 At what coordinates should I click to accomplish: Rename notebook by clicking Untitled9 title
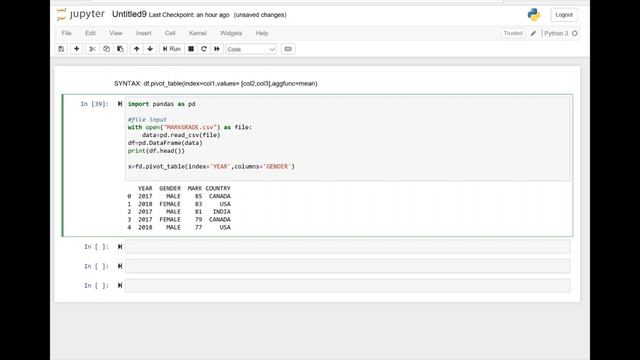(x=129, y=14)
